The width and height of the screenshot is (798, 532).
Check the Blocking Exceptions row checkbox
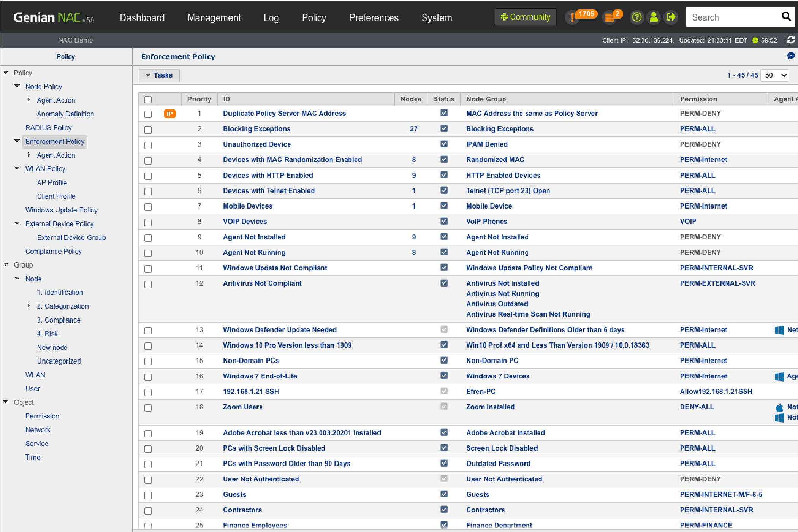[x=148, y=130]
